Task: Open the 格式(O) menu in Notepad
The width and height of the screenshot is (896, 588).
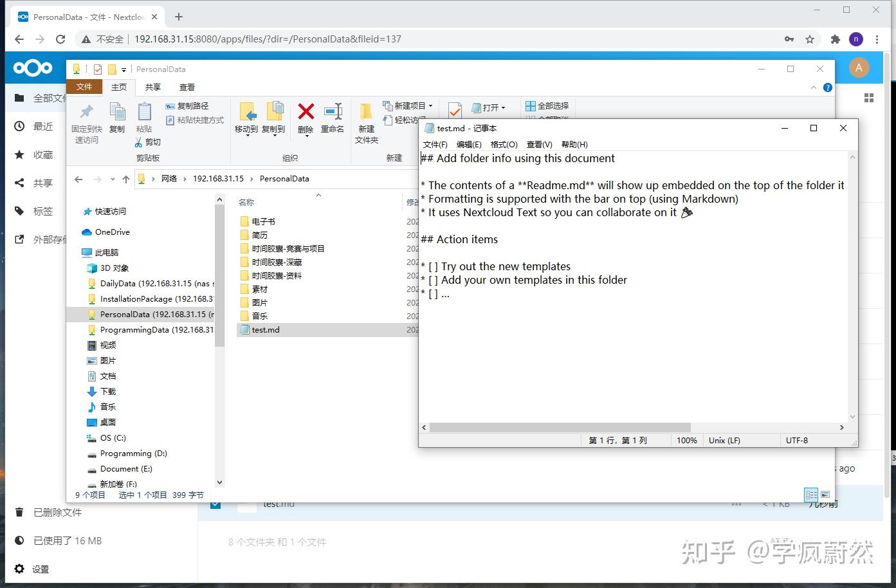Action: click(504, 144)
